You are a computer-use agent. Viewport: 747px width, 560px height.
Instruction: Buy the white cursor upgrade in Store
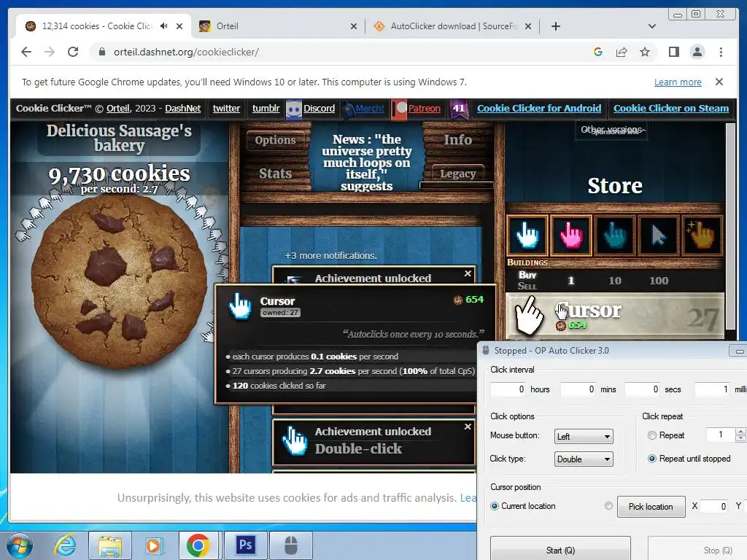click(527, 235)
